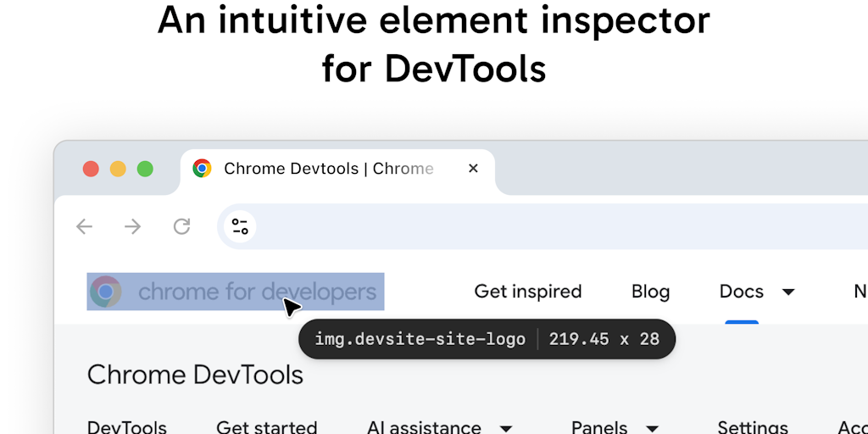Open the Docs navigation item
The height and width of the screenshot is (434, 868).
point(741,292)
